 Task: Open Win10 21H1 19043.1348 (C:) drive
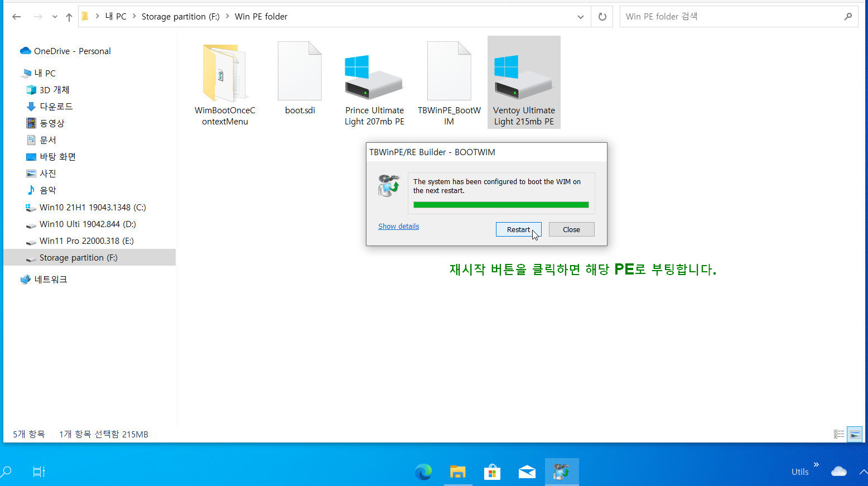[x=86, y=208]
